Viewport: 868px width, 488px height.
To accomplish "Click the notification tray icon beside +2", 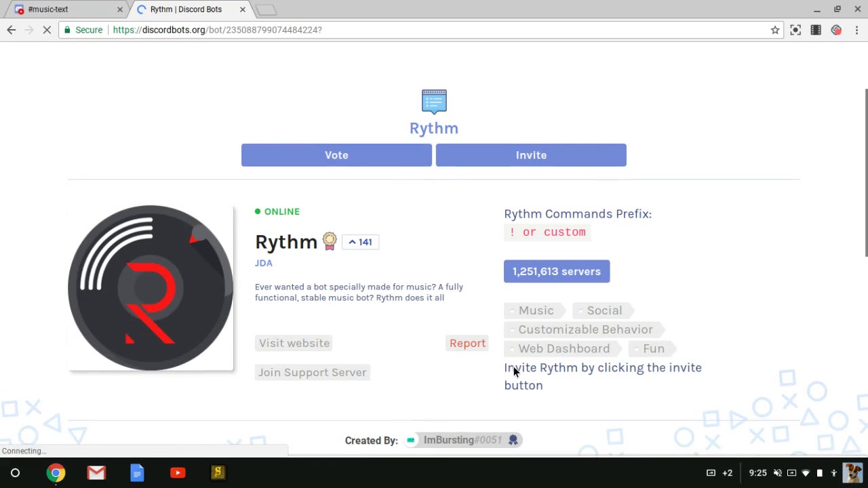I will click(711, 473).
